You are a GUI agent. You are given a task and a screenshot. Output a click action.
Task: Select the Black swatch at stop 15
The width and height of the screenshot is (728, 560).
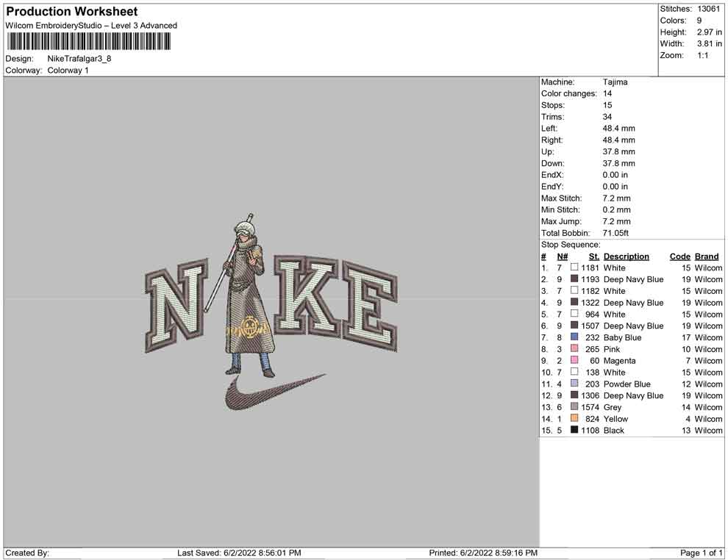tap(574, 430)
